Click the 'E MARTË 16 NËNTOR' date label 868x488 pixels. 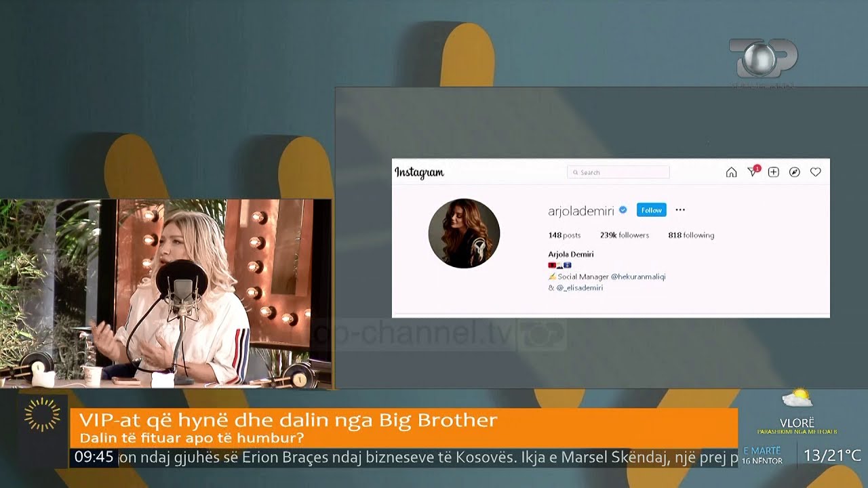coord(763,455)
